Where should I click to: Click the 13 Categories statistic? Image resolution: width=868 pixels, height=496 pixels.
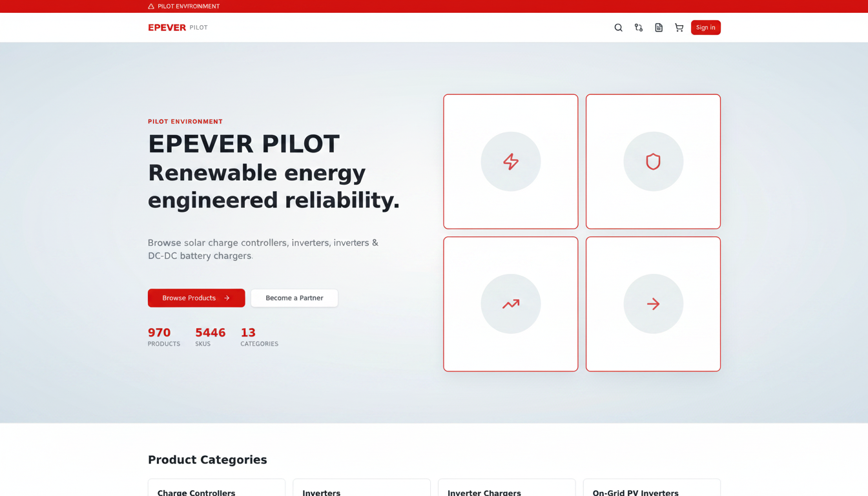tap(259, 337)
